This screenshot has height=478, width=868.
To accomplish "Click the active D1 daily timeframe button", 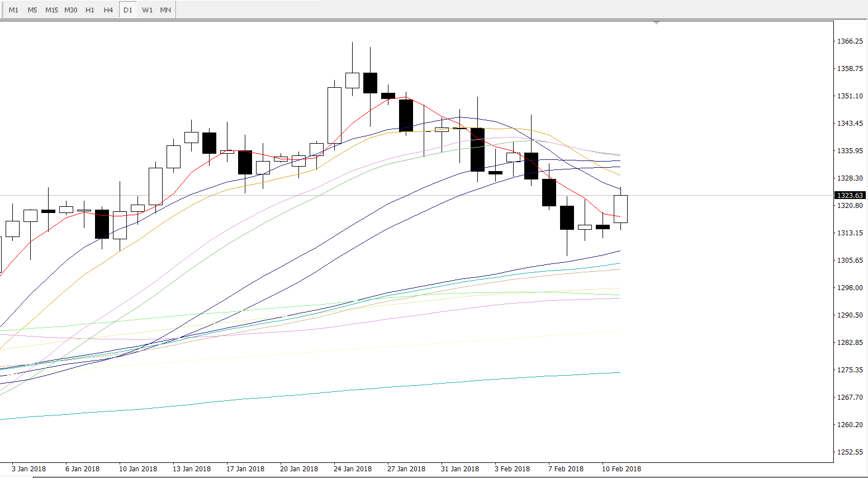I will [128, 10].
